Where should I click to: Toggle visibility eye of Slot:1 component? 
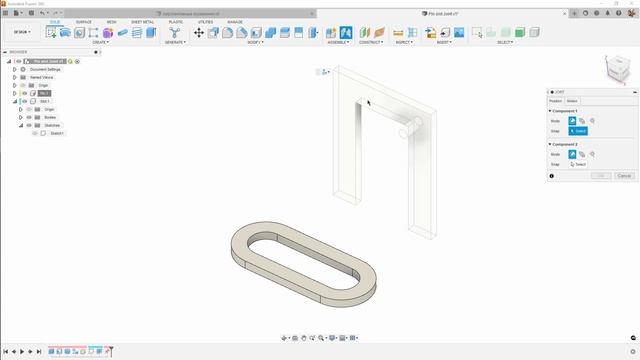tap(24, 101)
